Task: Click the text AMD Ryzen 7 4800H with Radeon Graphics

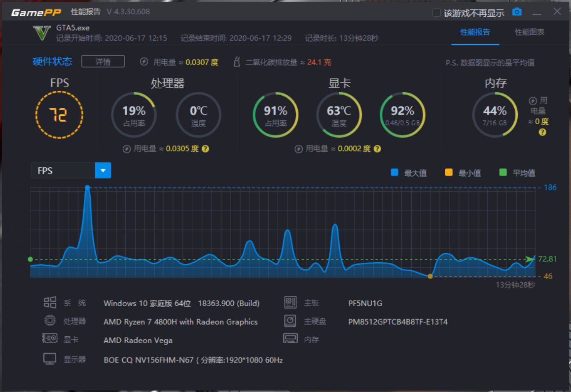Action: click(x=180, y=321)
